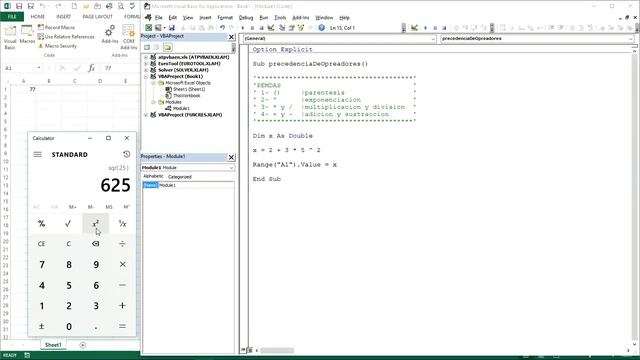Open Excel Add-Ins gear button
This screenshot has width=640, height=360.
[x=110, y=34]
